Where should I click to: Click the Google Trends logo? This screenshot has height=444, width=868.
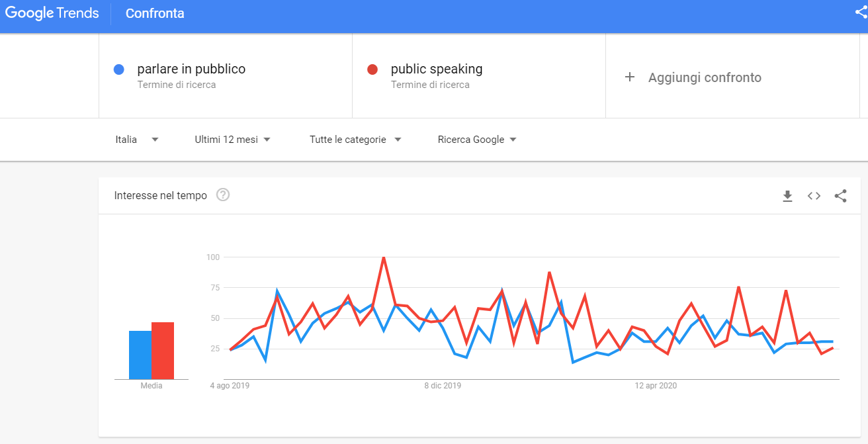coord(52,12)
